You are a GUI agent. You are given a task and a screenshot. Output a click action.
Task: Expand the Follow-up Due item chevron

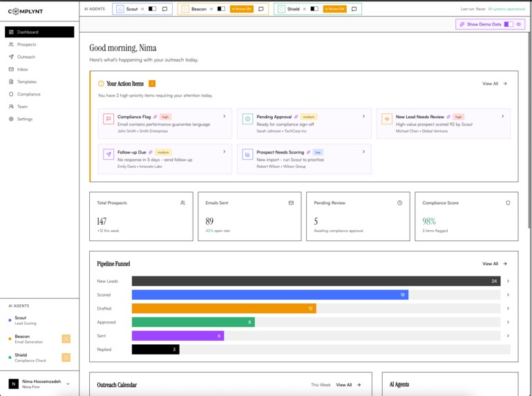coord(225,151)
